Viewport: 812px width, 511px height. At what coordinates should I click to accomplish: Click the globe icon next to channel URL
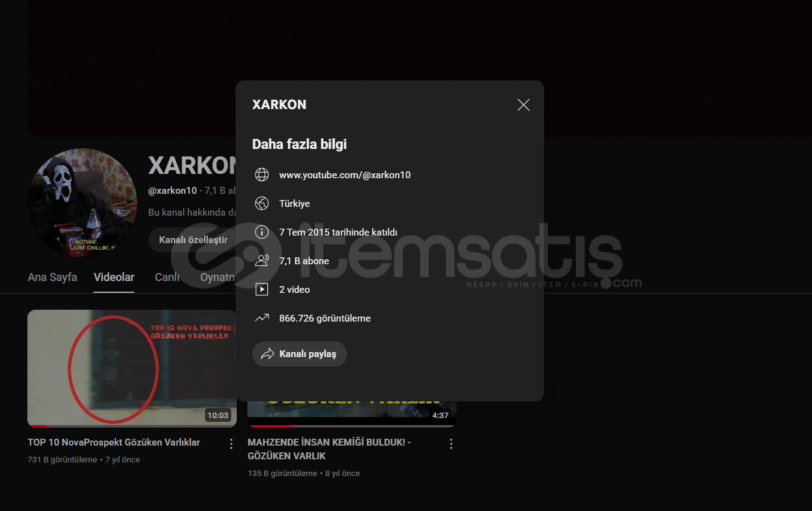tap(262, 175)
